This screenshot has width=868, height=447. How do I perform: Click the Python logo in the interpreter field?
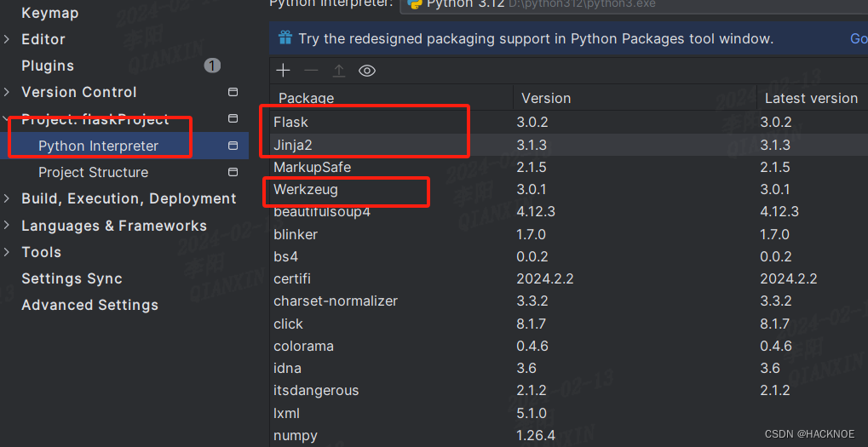tap(415, 3)
